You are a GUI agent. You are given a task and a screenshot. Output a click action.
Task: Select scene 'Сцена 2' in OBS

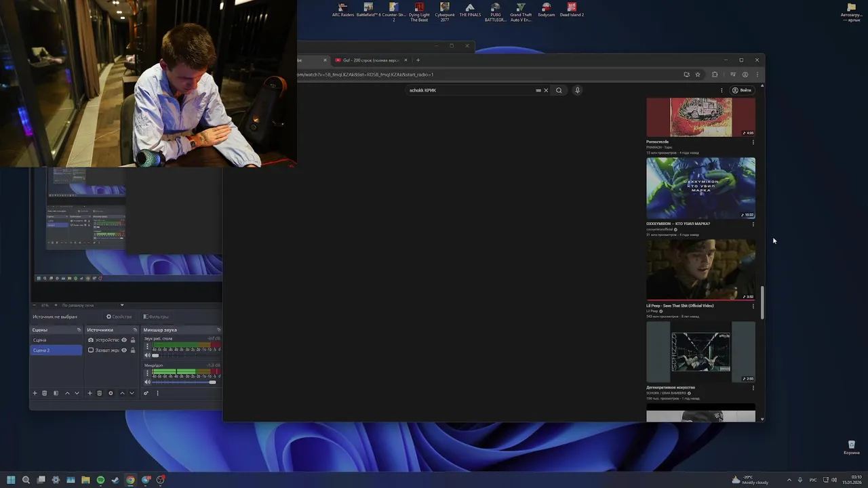click(x=56, y=350)
